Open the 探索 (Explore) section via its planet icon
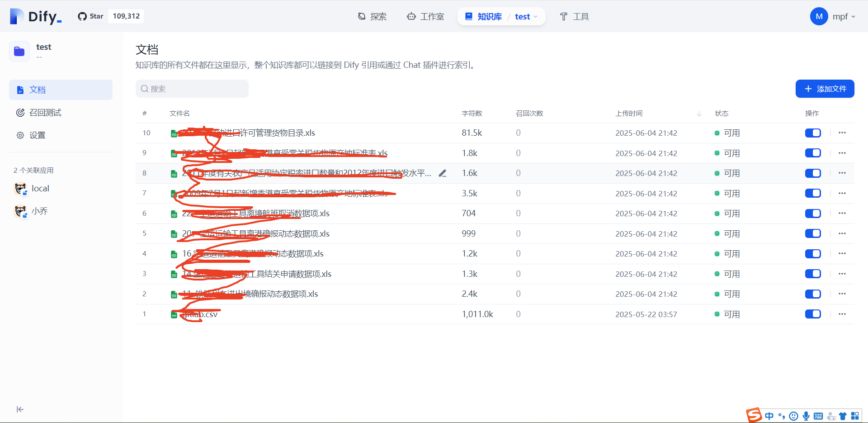 (361, 16)
